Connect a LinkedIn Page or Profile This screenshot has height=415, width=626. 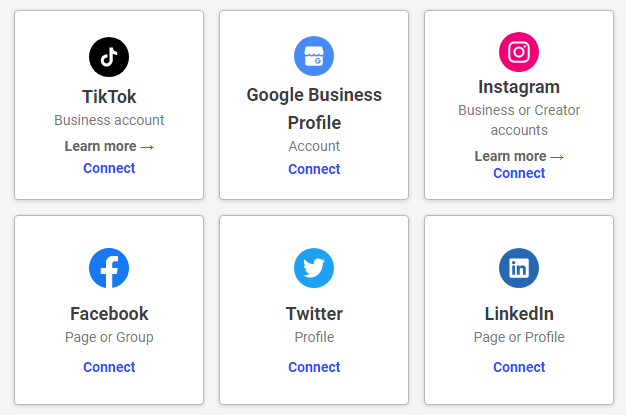(519, 367)
